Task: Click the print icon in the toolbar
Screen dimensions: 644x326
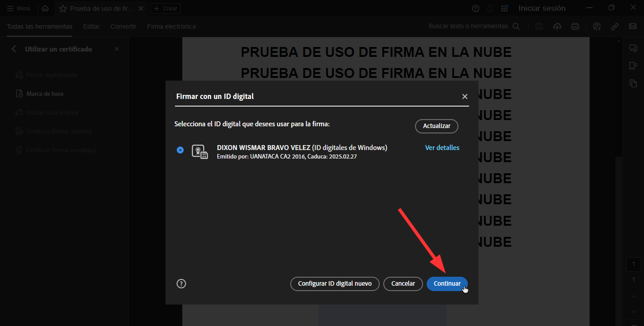Action: coord(575,26)
